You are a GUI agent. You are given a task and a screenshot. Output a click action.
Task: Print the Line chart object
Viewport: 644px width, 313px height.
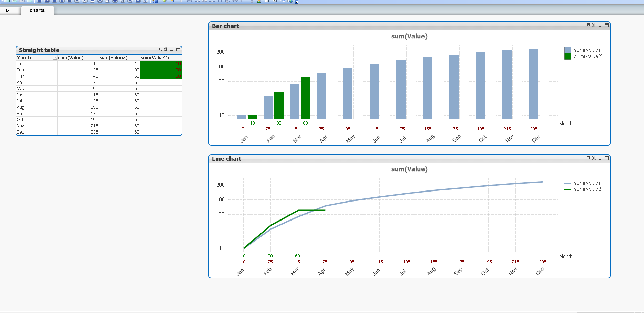tap(588, 158)
